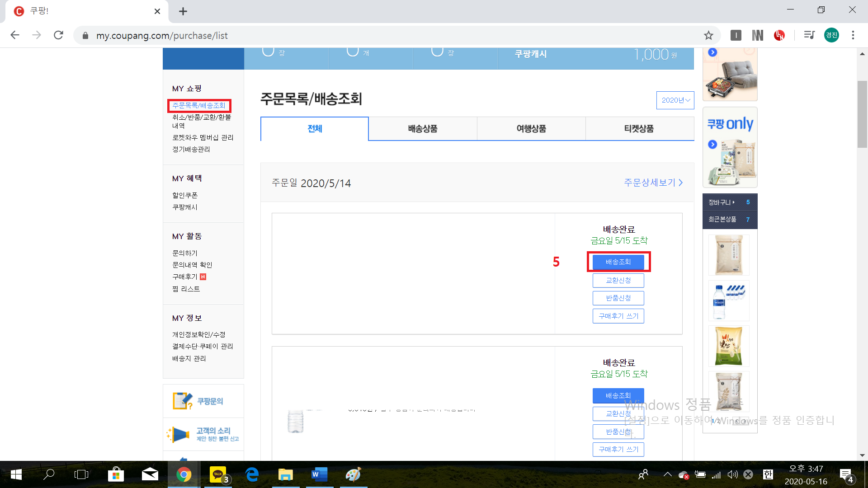Viewport: 868px width, 488px height.
Task: Click the blue arrow on 쿠팡 only banner
Action: click(712, 145)
